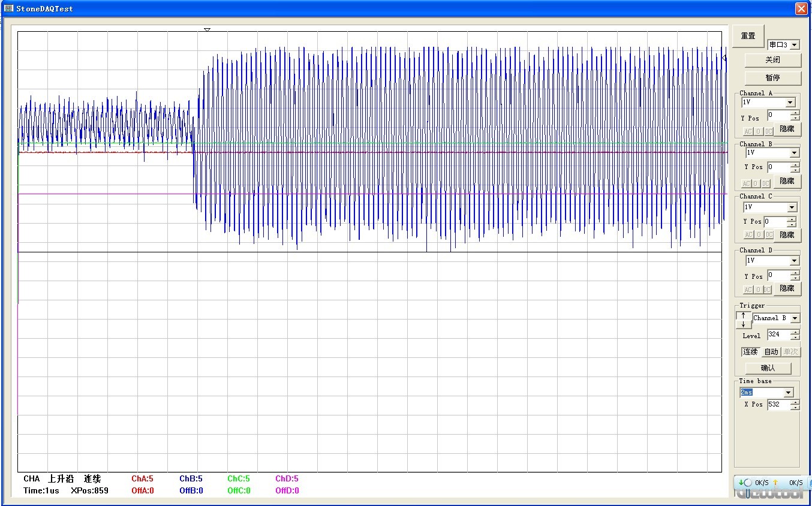Set Channel B coupling to AC
The width and height of the screenshot is (812, 506).
(x=747, y=183)
